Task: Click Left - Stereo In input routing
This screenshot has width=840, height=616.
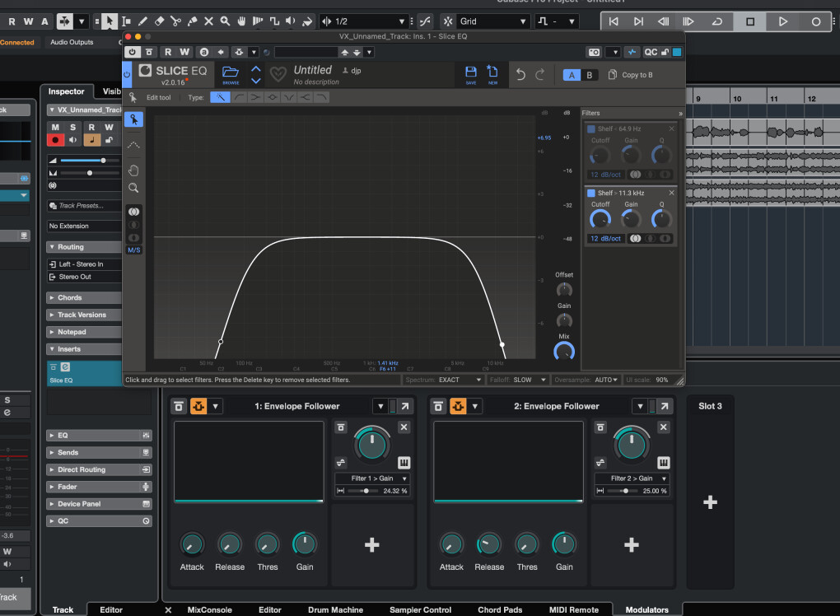Action: click(85, 264)
